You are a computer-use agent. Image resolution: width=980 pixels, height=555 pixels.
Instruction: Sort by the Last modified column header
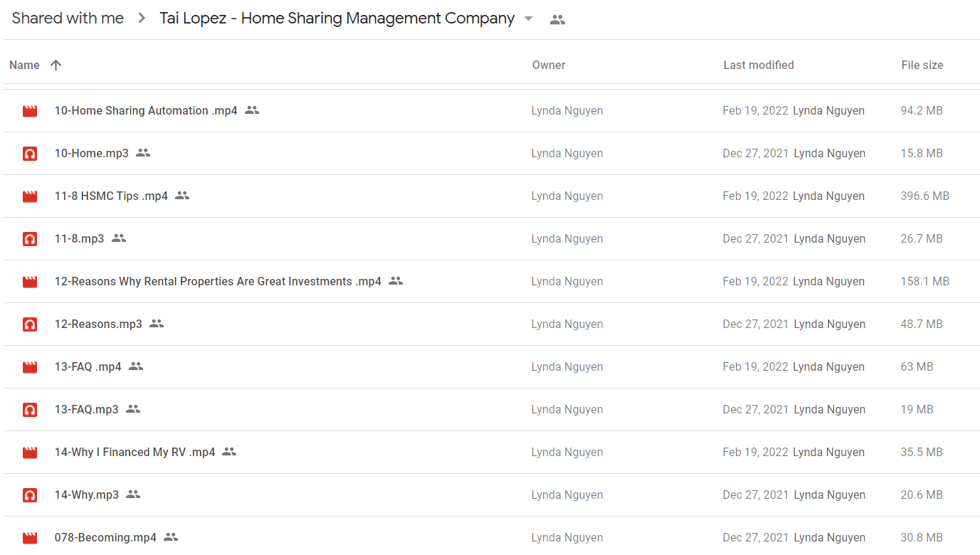coord(759,65)
